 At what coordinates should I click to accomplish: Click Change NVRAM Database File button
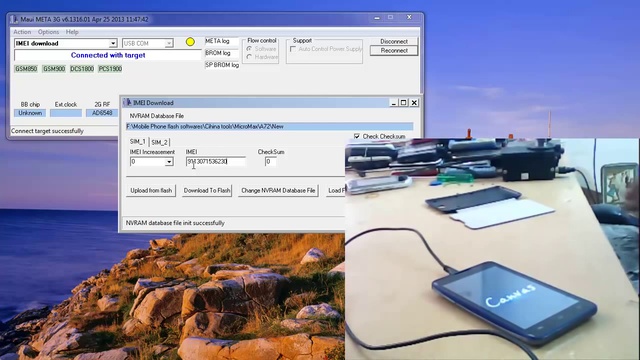pyautogui.click(x=278, y=191)
